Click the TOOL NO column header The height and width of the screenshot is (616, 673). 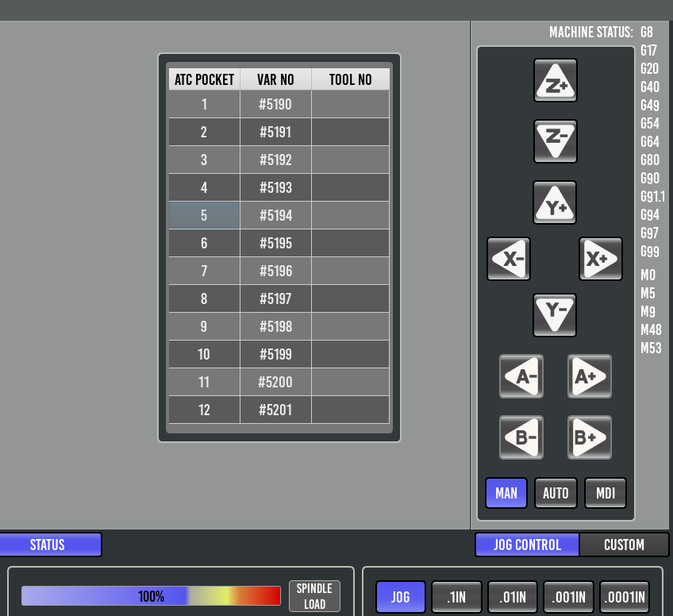click(350, 79)
